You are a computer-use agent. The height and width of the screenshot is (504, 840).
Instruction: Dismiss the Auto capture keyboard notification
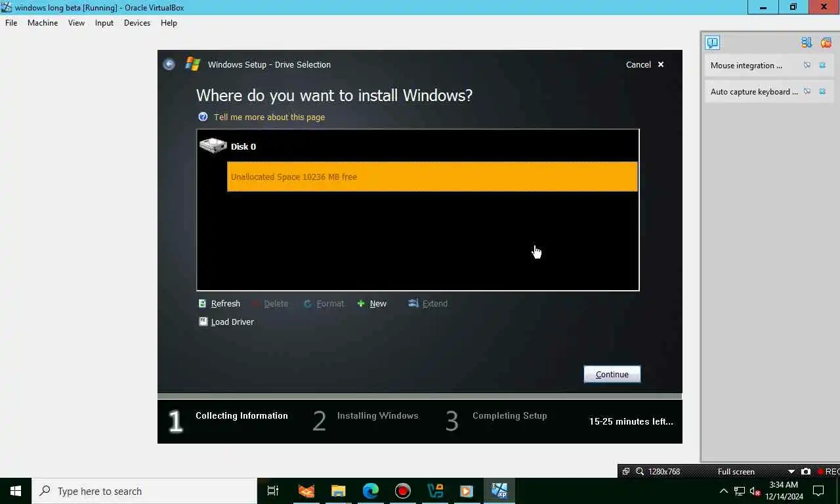tap(822, 92)
